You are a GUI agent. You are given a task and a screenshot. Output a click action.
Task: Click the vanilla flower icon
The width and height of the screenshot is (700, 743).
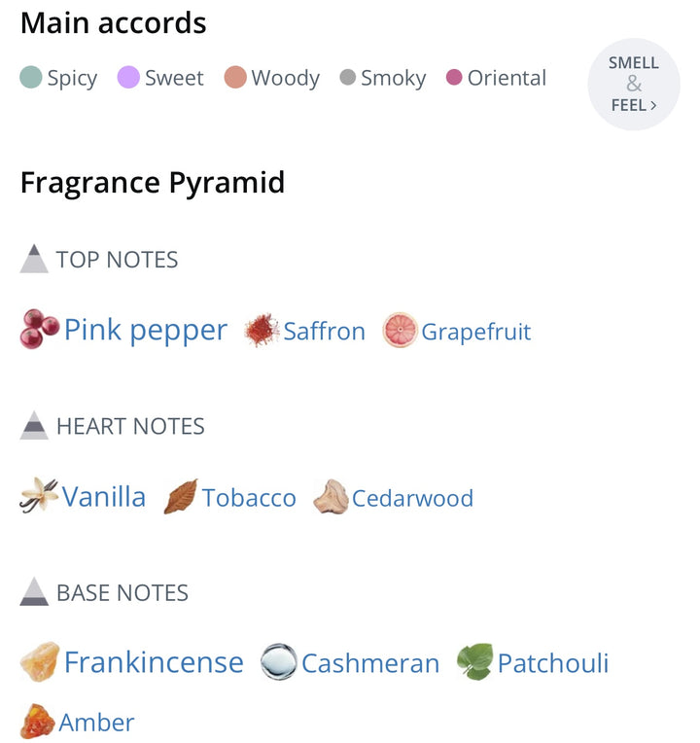click(39, 497)
